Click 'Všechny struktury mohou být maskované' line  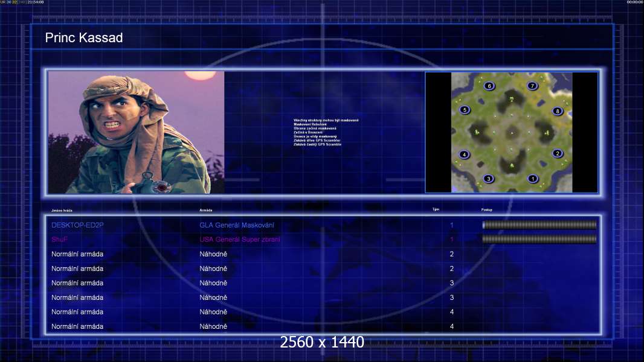click(x=326, y=120)
